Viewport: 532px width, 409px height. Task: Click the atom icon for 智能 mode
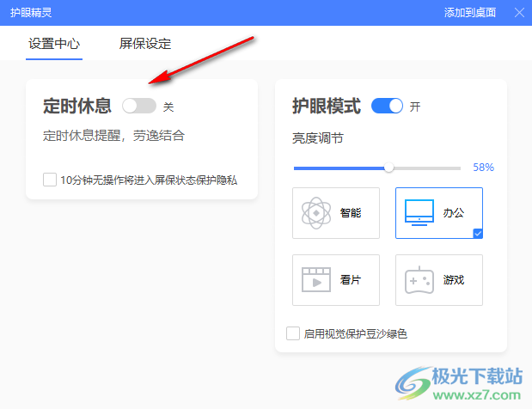pyautogui.click(x=316, y=213)
